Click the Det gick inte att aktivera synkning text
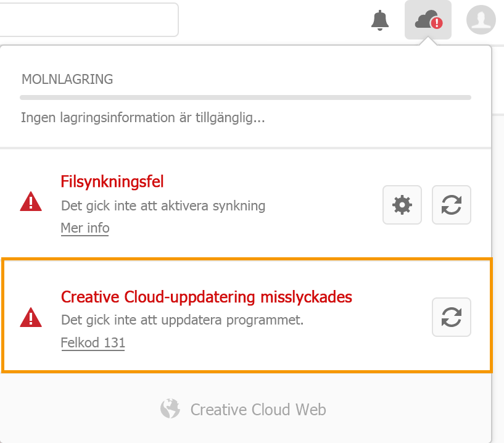 (163, 205)
